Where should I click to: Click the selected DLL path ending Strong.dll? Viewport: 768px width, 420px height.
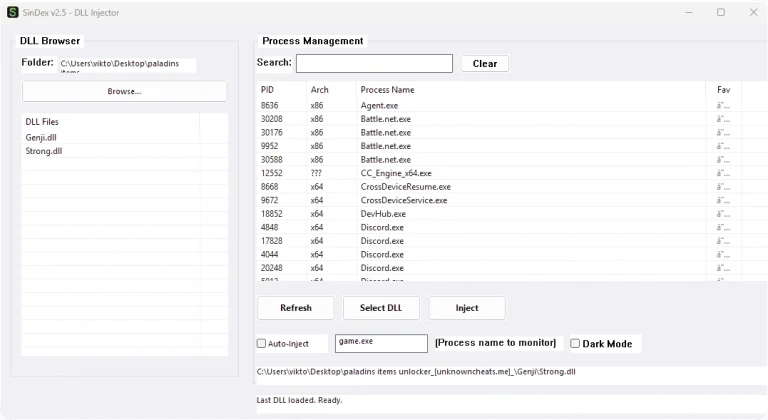pyautogui.click(x=416, y=371)
